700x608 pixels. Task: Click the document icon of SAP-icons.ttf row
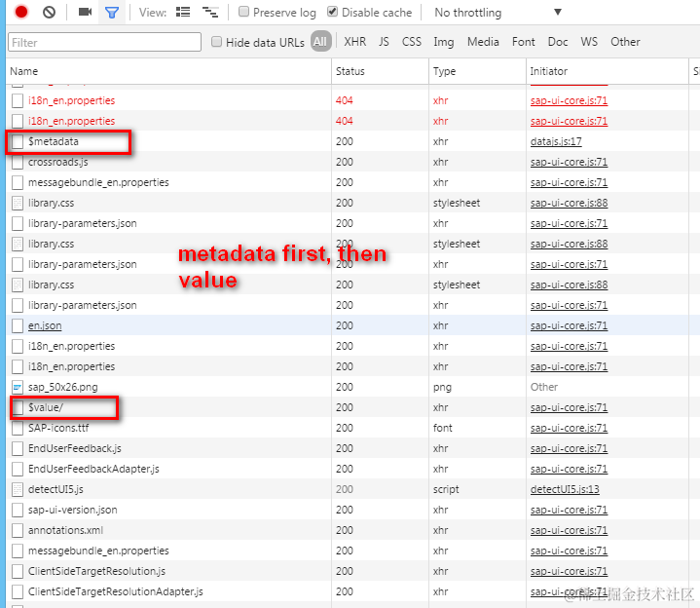(x=18, y=428)
